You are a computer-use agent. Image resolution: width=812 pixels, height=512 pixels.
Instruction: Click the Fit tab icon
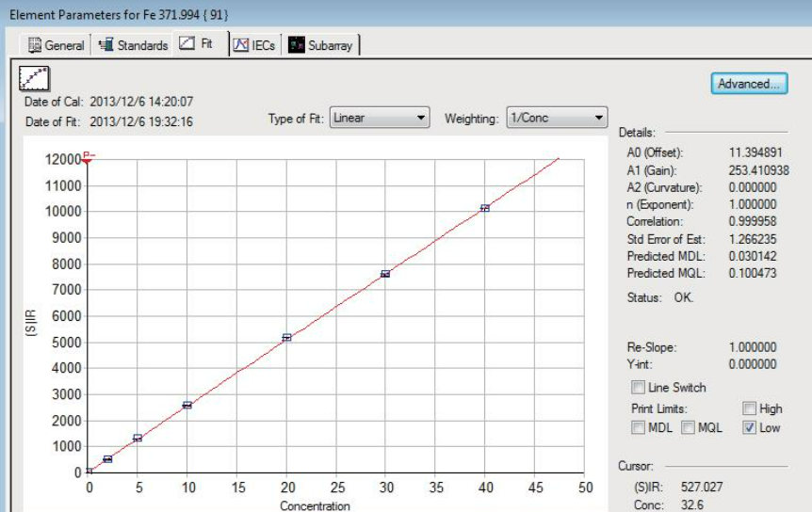pyautogui.click(x=187, y=44)
